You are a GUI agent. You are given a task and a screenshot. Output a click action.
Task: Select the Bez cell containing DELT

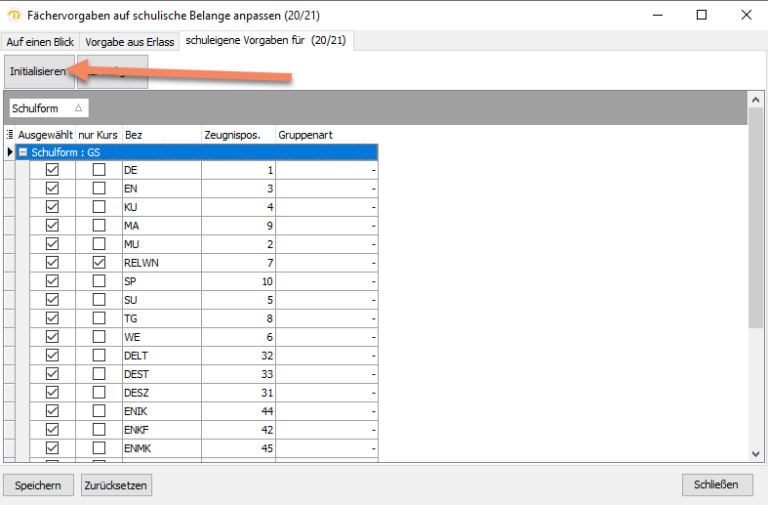[160, 355]
